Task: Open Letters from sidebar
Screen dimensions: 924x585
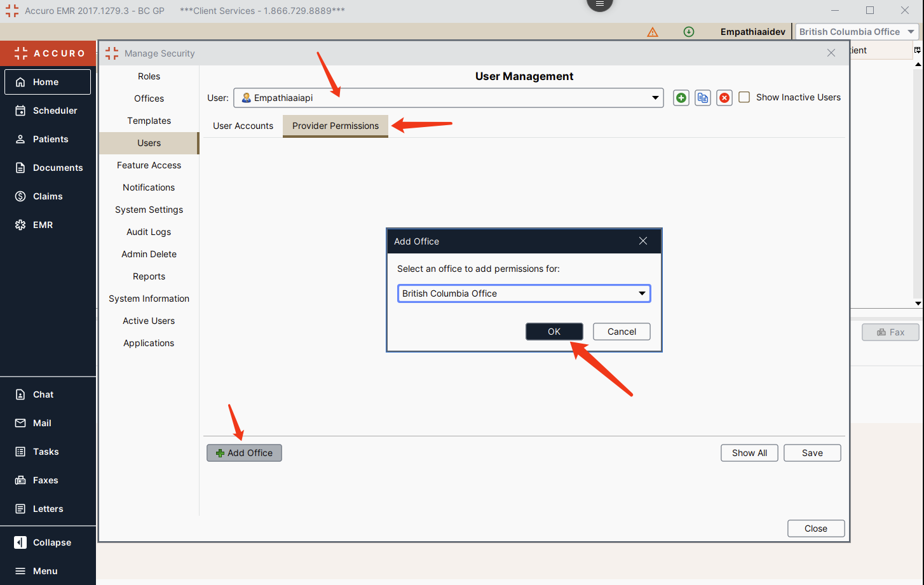Action: [x=48, y=509]
